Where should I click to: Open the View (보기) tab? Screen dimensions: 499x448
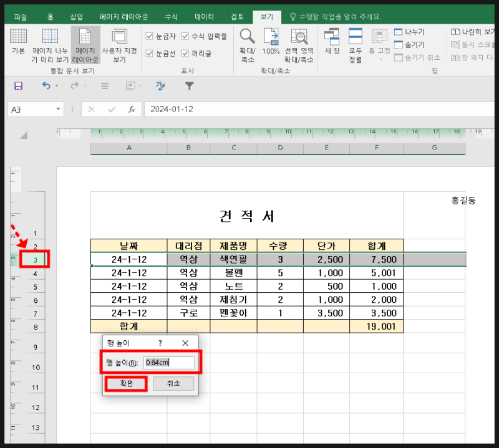pyautogui.click(x=267, y=17)
